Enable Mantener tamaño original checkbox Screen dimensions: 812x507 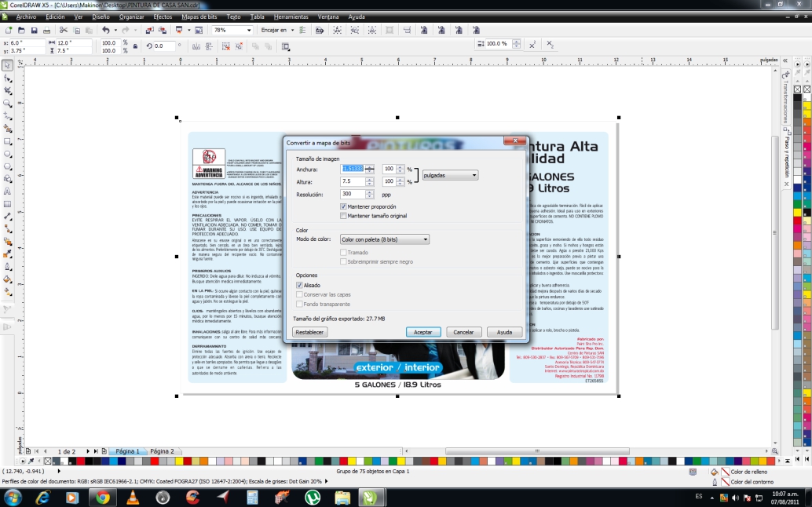point(344,215)
